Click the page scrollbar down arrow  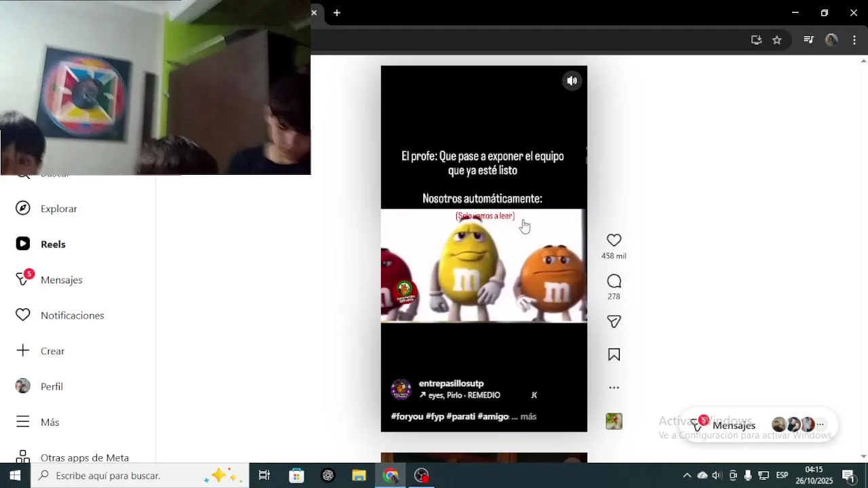click(x=863, y=457)
